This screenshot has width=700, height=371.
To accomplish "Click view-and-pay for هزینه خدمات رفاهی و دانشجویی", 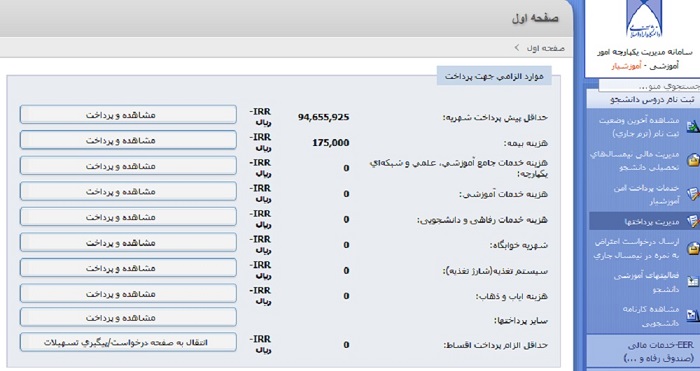I will (x=128, y=217).
